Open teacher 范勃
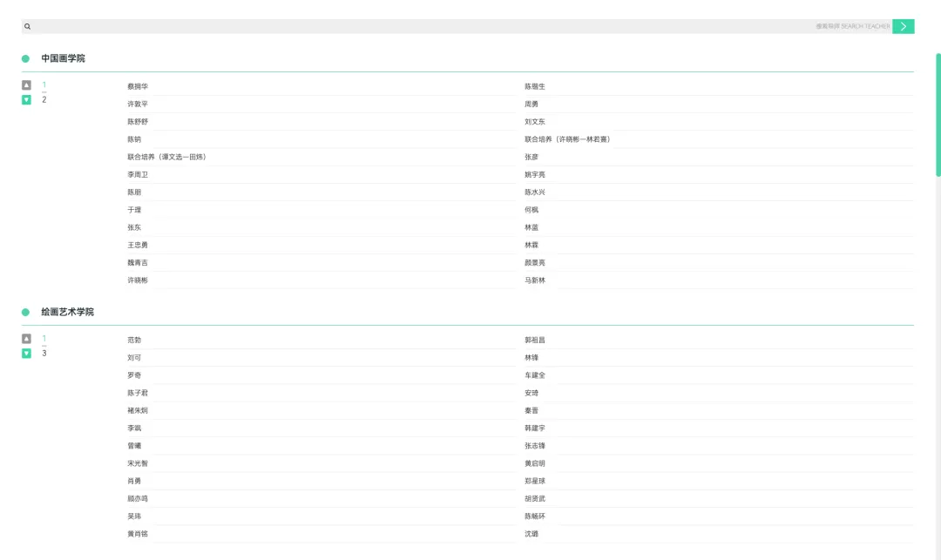The width and height of the screenshot is (941, 560). pyautogui.click(x=134, y=340)
